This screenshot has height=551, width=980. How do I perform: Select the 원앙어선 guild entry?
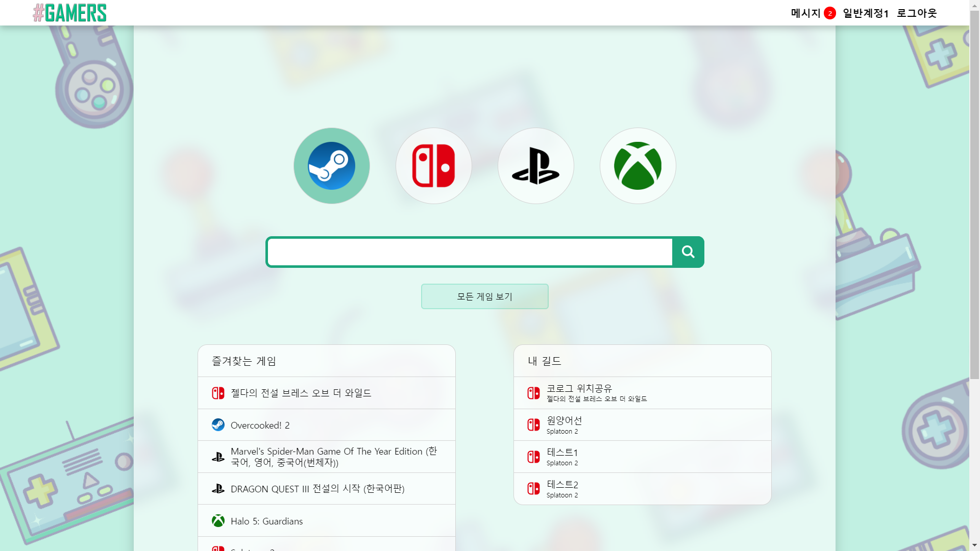565,424
